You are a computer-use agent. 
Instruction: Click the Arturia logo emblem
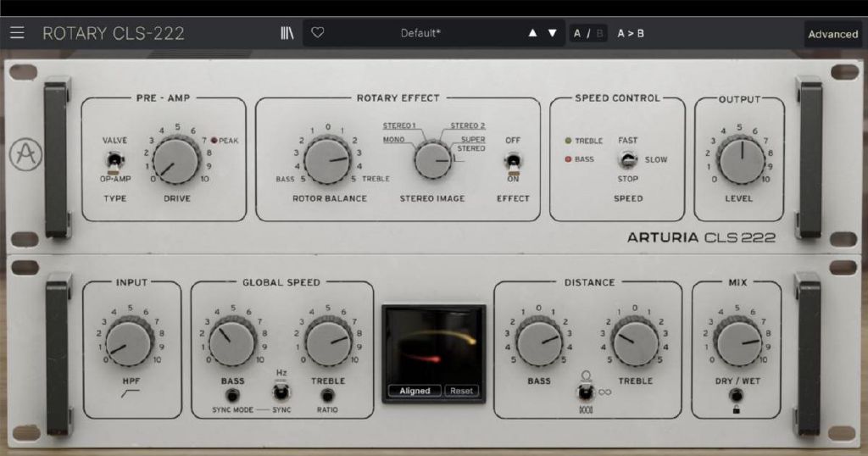click(x=26, y=154)
